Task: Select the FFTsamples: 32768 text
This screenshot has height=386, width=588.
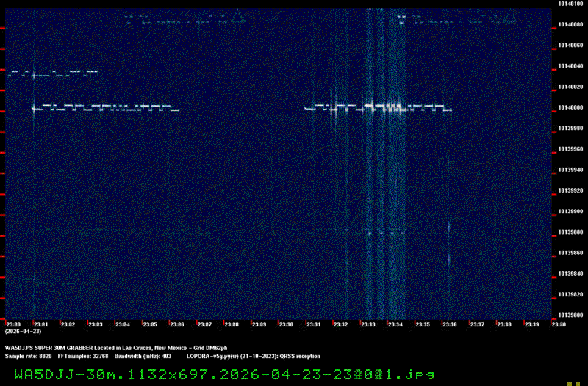Action: coord(83,357)
